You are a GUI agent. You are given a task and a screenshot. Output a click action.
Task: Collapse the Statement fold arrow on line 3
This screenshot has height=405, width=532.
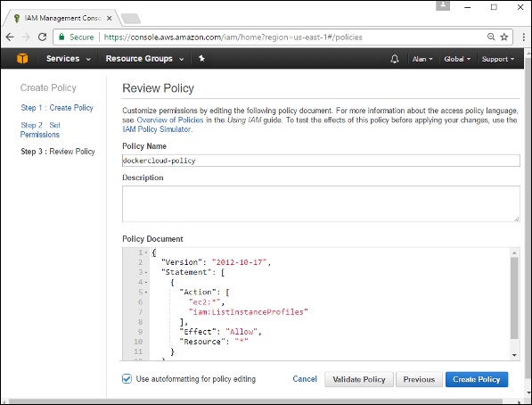pos(146,272)
